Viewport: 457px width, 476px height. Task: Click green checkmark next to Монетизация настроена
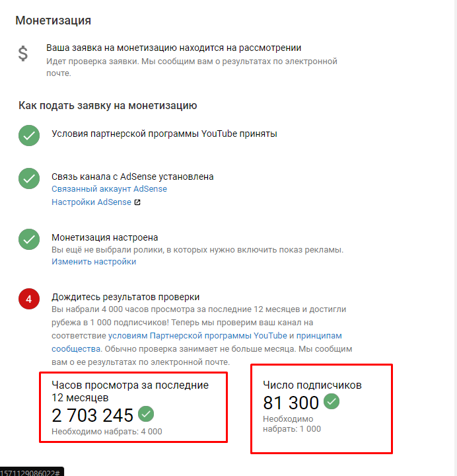29,239
